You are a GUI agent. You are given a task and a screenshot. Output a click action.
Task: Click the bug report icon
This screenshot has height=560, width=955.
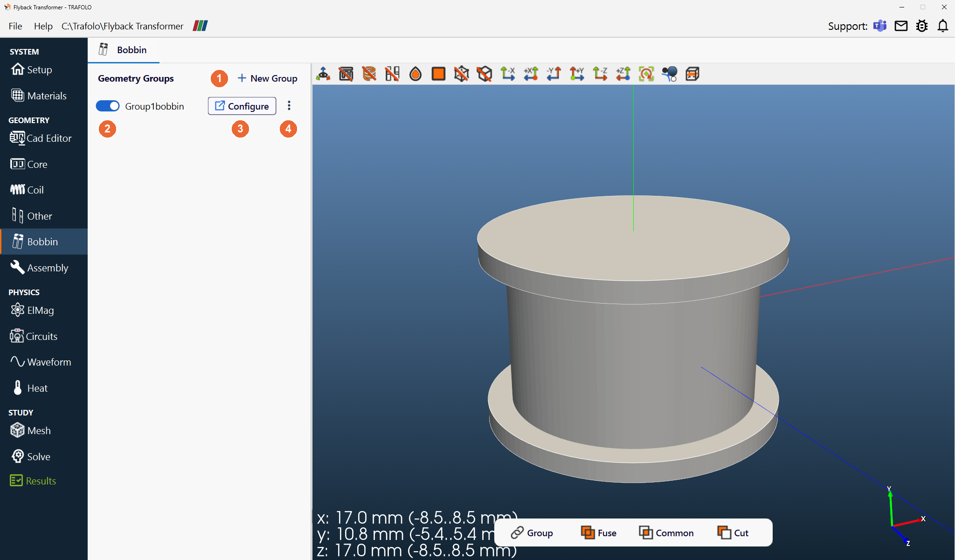[x=922, y=26]
